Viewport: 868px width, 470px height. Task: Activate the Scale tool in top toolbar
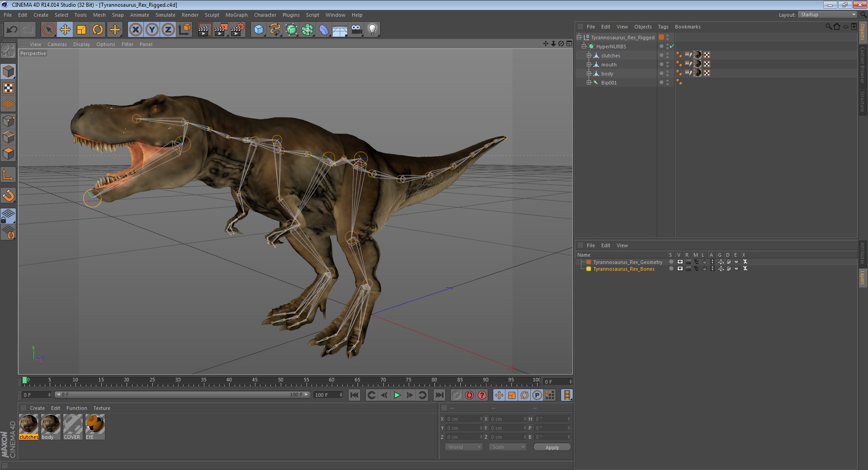click(x=81, y=30)
